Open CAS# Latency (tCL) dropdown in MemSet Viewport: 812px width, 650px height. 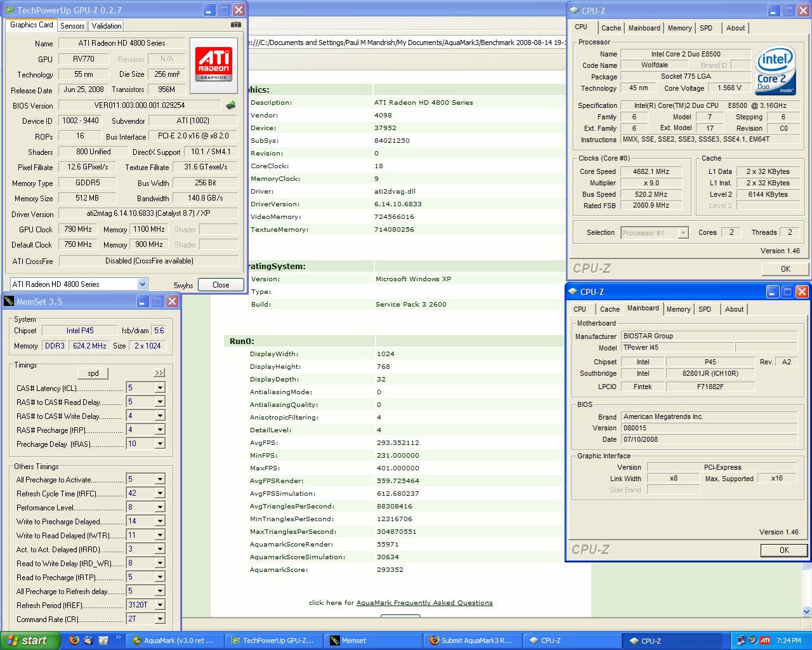pos(160,388)
